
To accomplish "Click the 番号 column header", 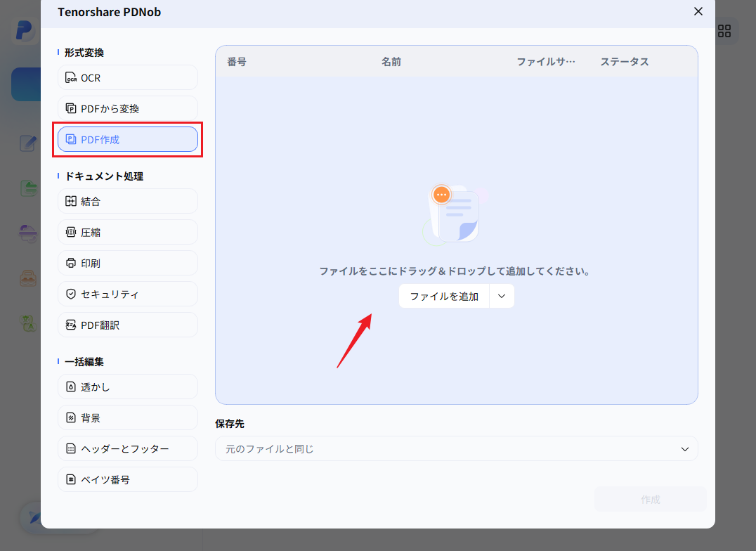I will pyautogui.click(x=237, y=62).
